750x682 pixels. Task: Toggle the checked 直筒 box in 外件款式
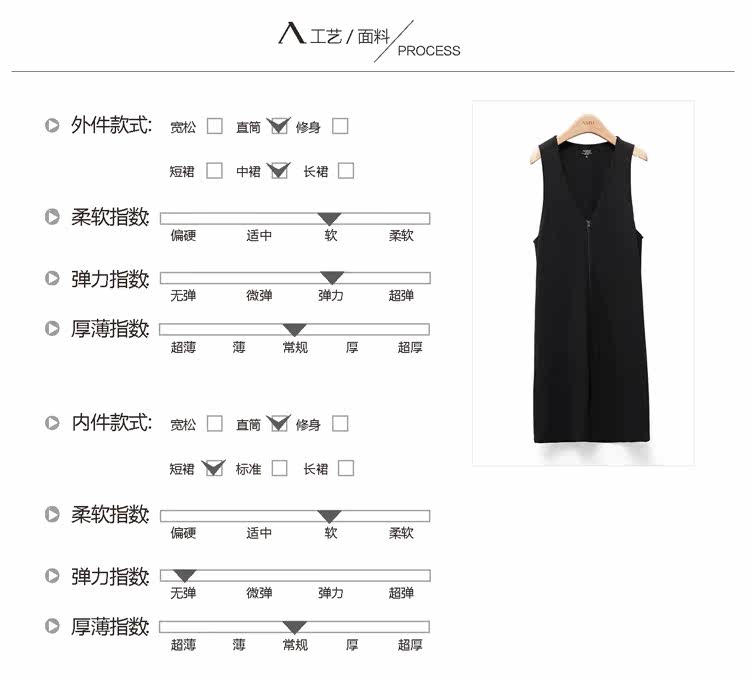tap(279, 126)
